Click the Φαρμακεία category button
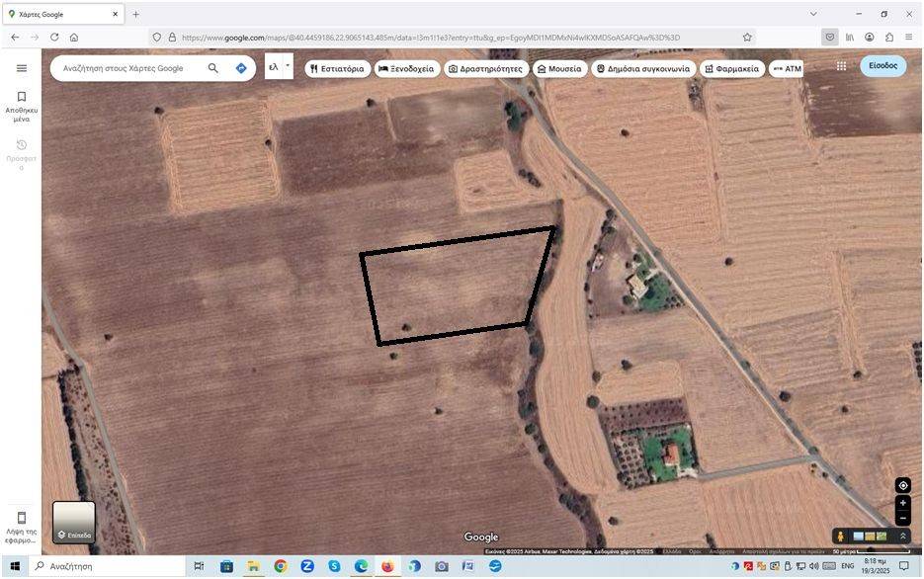 pos(732,69)
